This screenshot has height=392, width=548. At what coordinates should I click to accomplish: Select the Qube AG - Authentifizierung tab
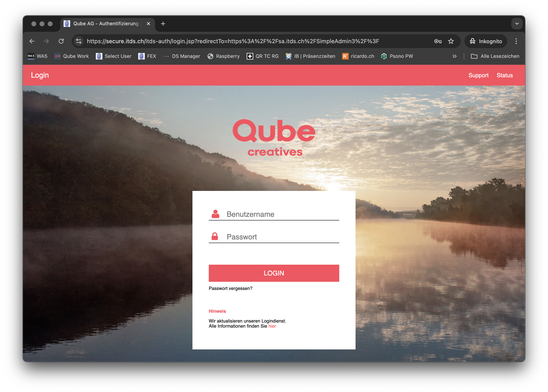107,24
